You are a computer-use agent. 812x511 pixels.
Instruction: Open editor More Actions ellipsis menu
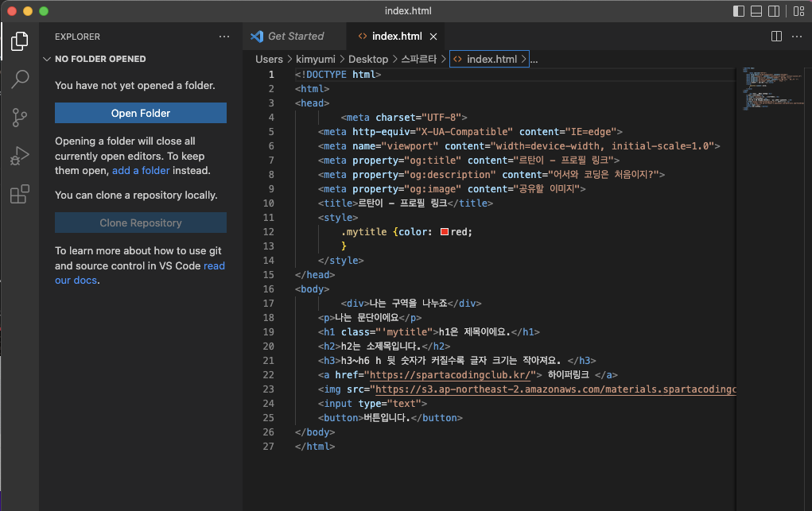(796, 36)
